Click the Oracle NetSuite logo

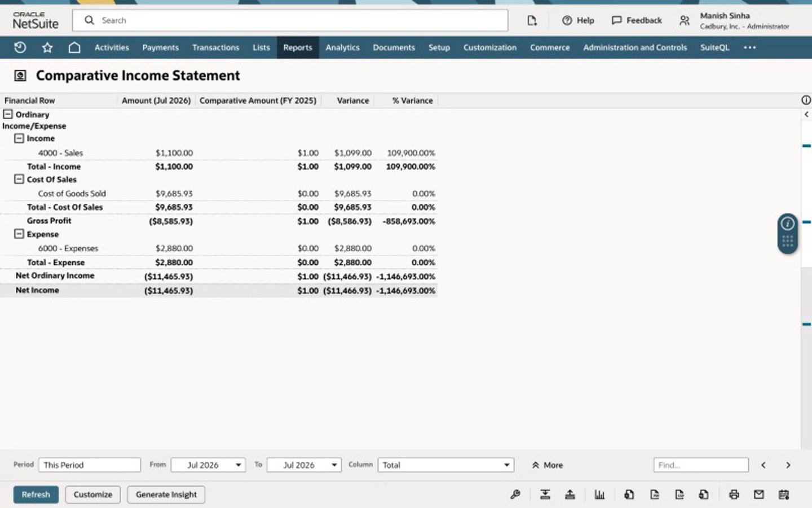point(36,20)
